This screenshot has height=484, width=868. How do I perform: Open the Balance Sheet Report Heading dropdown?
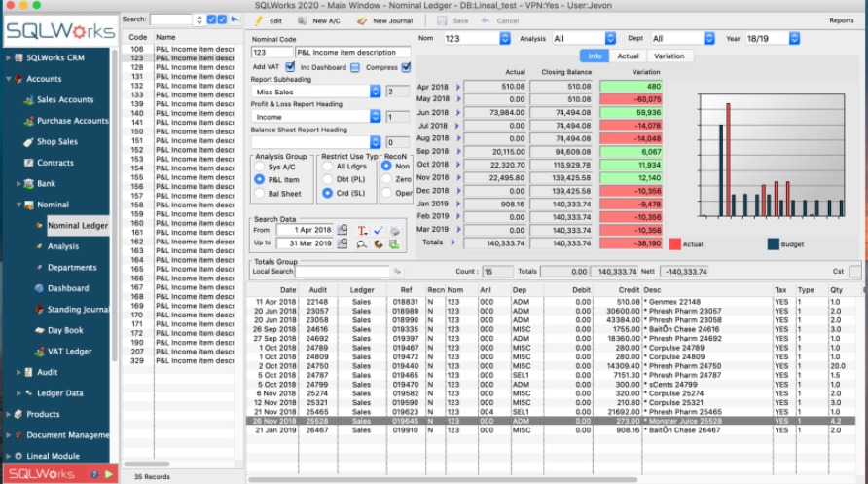click(x=376, y=142)
